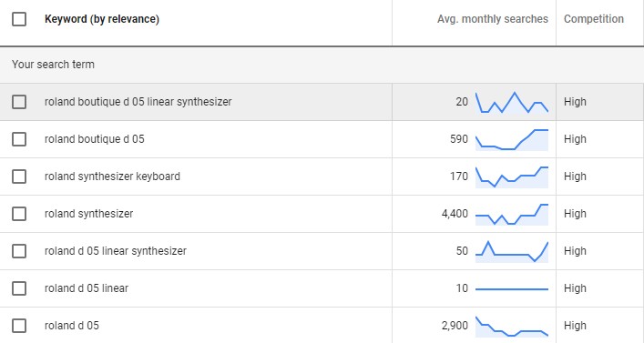Select checkbox beside roland boutique d 05
Screen dimensions: 644x343
pyautogui.click(x=19, y=139)
